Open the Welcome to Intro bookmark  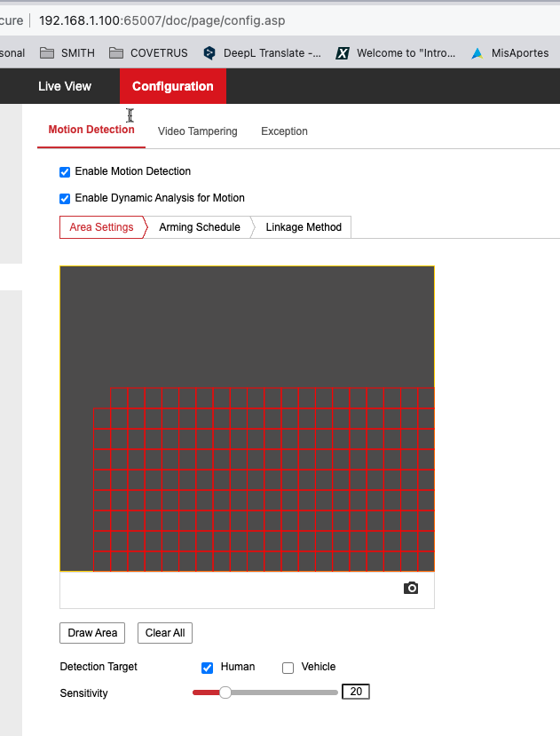coord(396,53)
